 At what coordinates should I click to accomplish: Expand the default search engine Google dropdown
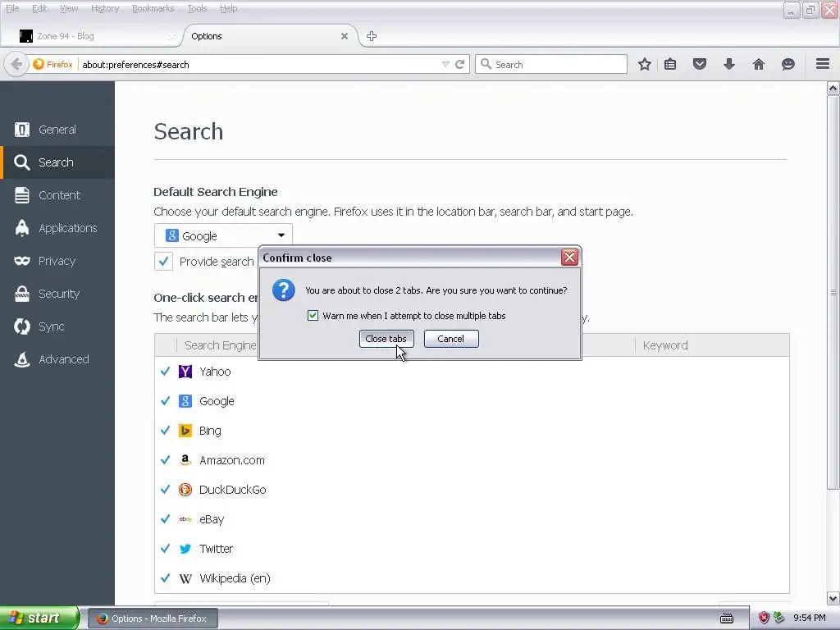pyautogui.click(x=223, y=235)
